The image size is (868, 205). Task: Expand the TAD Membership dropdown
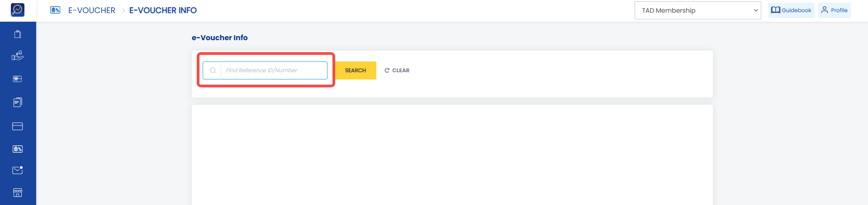(x=698, y=10)
